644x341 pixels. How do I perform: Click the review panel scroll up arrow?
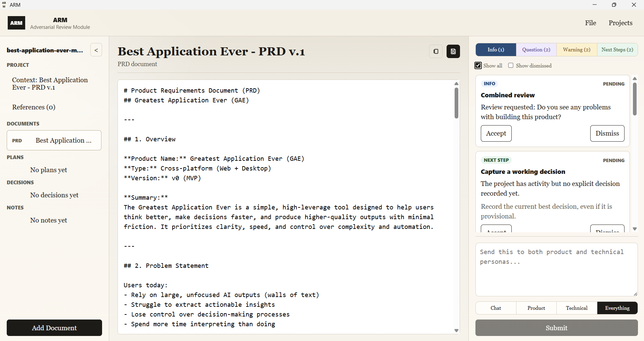(635, 79)
